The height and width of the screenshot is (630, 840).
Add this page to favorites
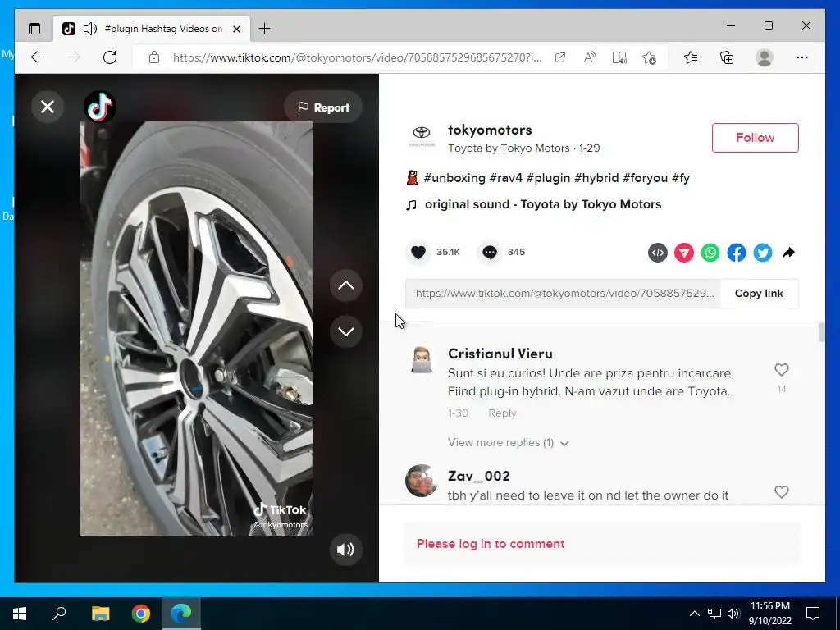(x=649, y=57)
